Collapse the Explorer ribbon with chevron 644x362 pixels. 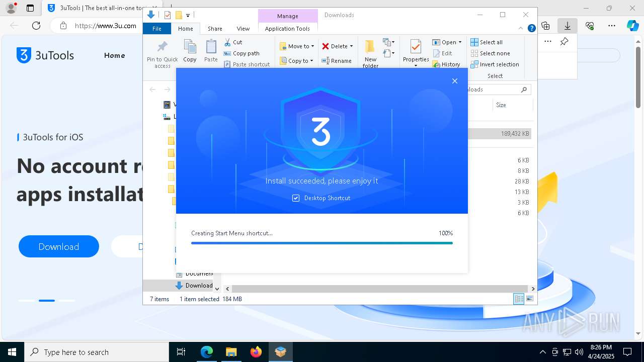coord(521,29)
